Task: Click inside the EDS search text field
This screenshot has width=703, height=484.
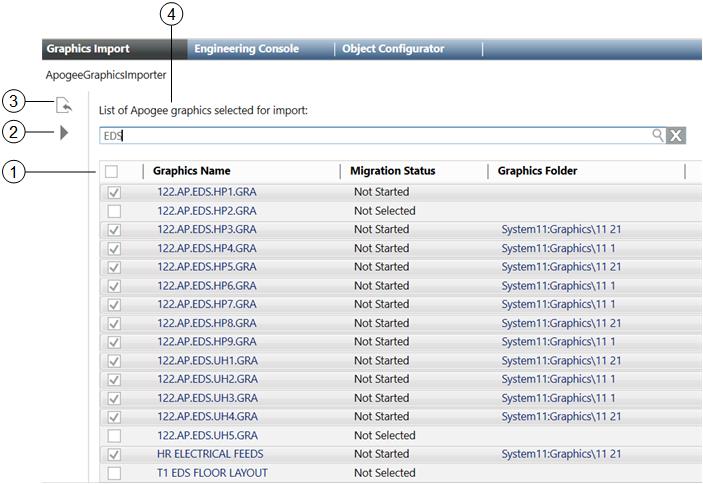Action: pyautogui.click(x=370, y=135)
